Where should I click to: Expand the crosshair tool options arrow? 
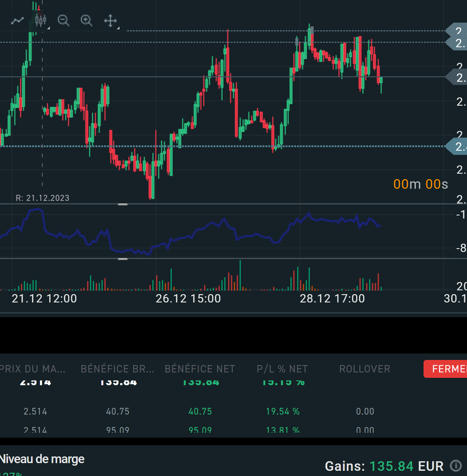118,28
